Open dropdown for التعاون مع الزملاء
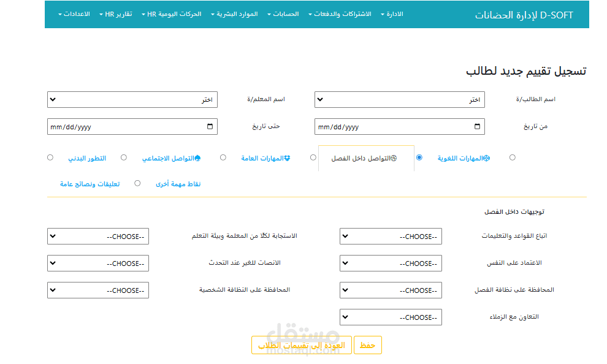Image resolution: width=607 pixels, height=364 pixels. 391,317
